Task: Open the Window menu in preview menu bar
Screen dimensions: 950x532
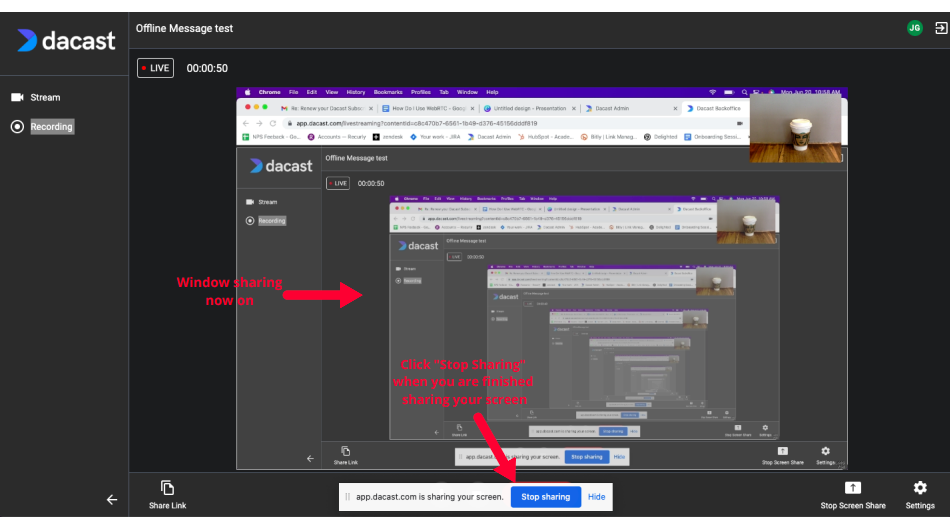Action: coord(467,92)
